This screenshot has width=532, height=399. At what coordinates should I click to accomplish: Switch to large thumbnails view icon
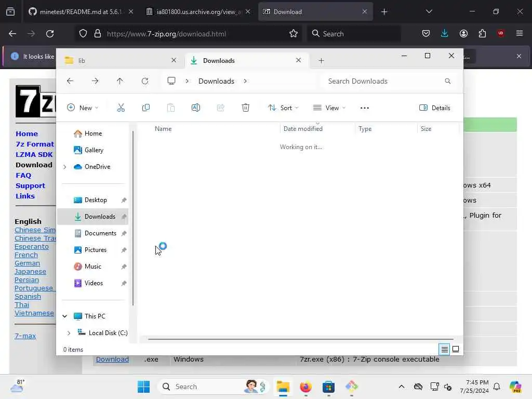click(x=456, y=349)
